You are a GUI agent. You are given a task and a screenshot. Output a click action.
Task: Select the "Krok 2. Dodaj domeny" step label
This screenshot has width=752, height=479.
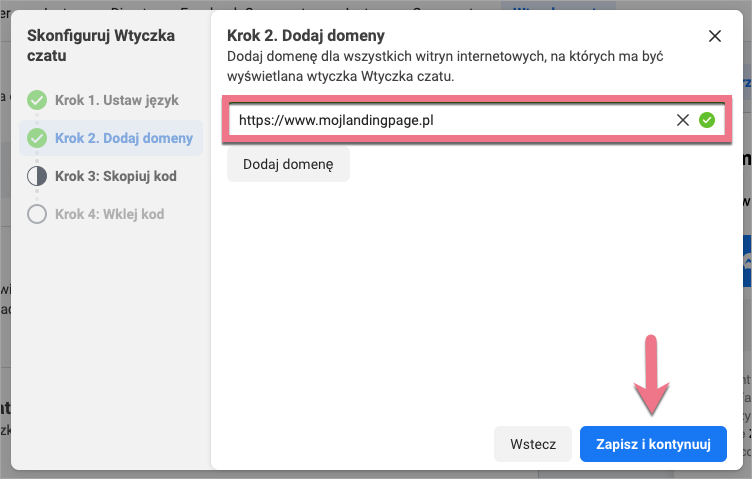(x=124, y=138)
